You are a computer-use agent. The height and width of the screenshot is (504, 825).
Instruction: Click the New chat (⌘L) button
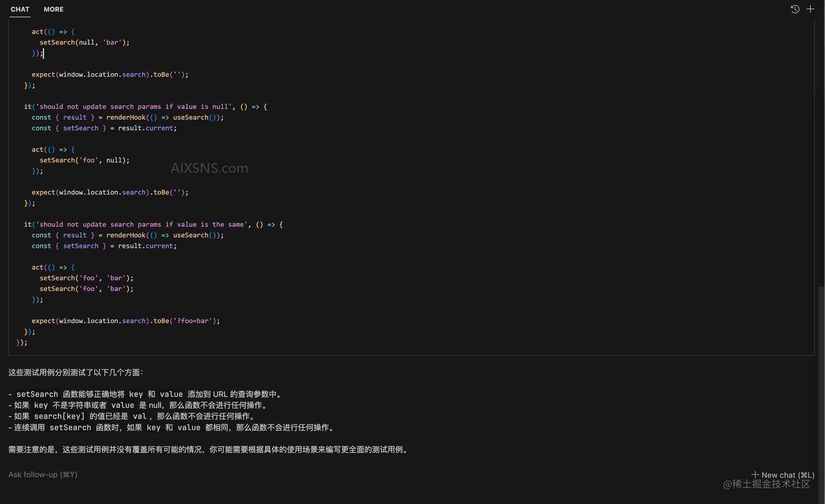[782, 475]
